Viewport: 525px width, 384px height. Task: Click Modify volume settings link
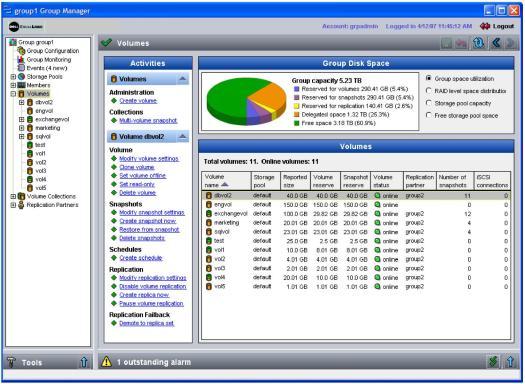(149, 159)
